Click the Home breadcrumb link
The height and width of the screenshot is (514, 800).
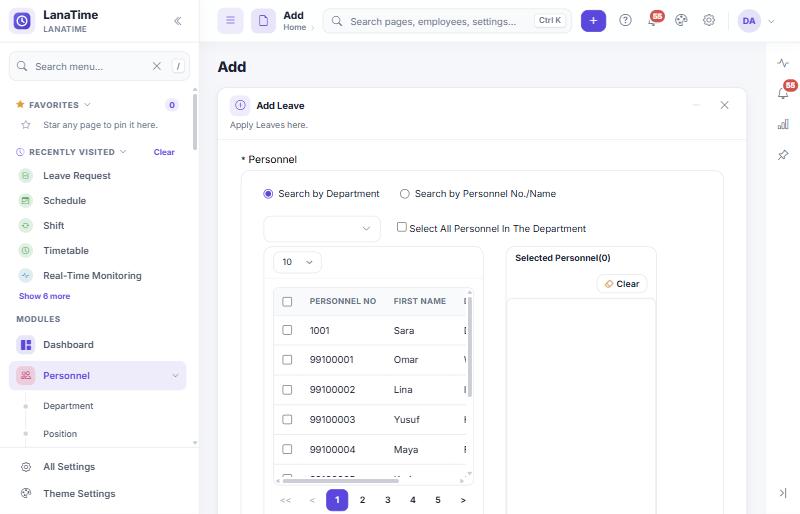(x=294, y=28)
